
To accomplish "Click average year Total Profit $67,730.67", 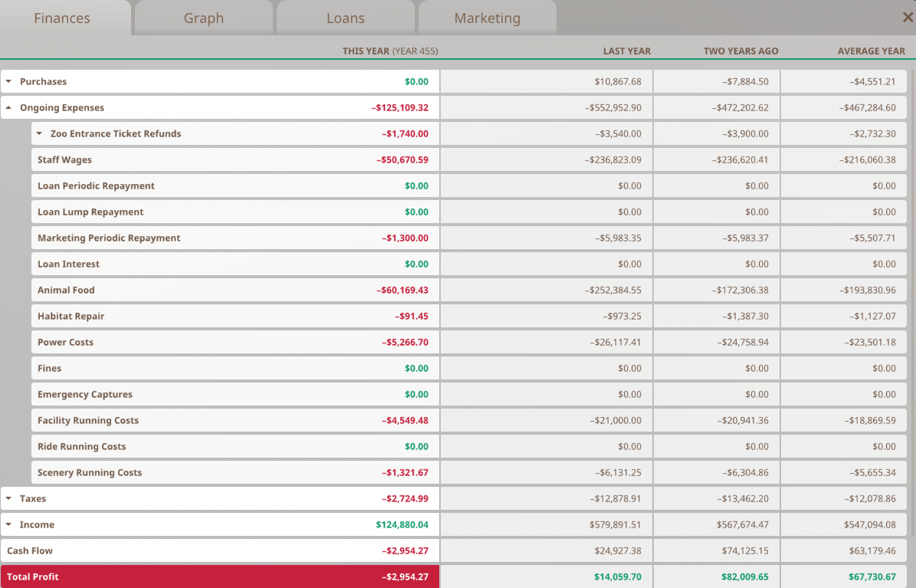I will click(872, 577).
